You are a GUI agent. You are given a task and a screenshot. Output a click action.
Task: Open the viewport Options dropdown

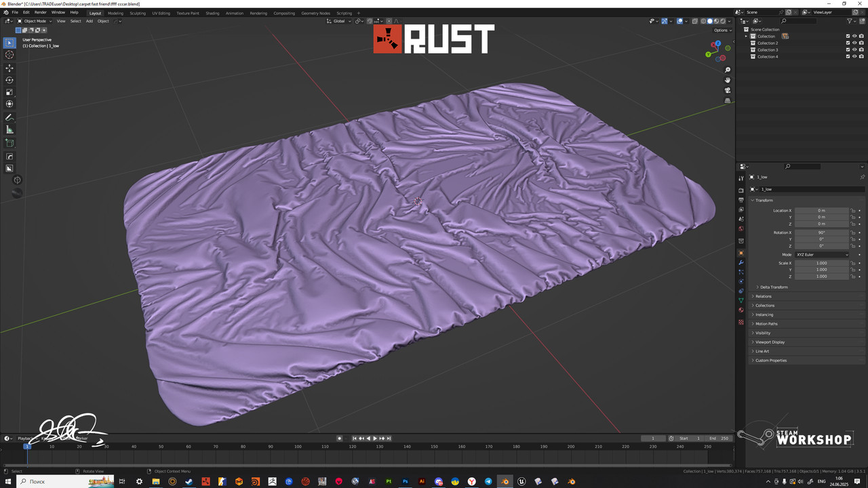pos(722,30)
